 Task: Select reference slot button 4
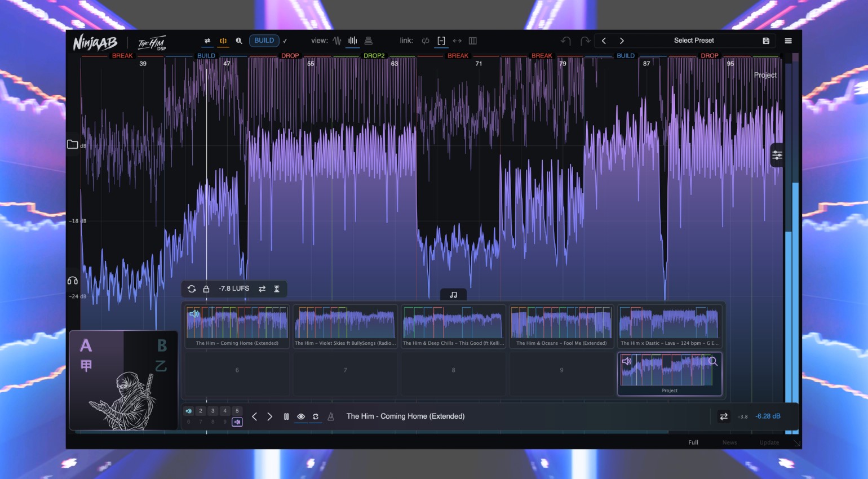(x=225, y=411)
